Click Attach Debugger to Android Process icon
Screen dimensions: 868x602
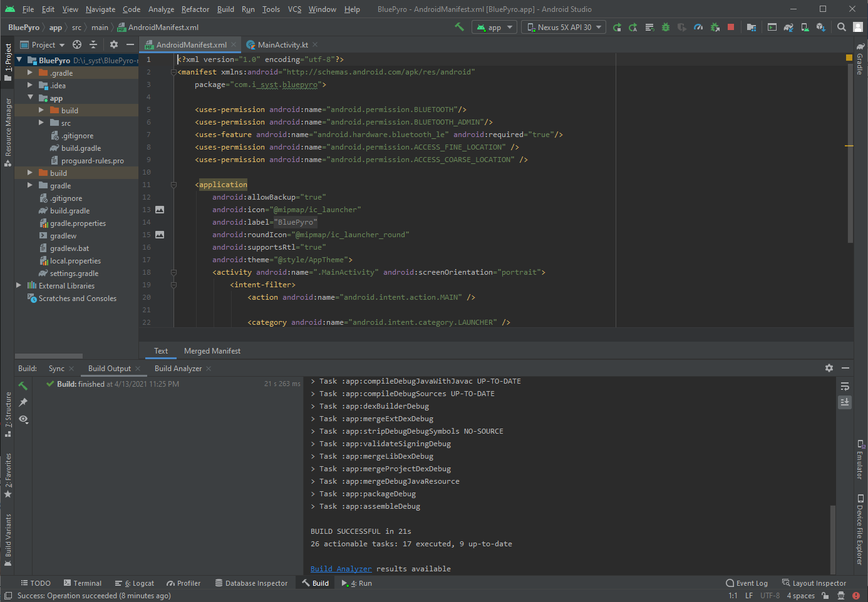coord(715,27)
